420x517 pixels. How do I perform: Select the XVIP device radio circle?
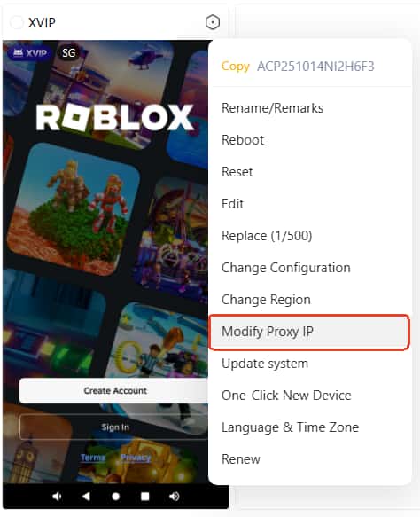pyautogui.click(x=16, y=22)
